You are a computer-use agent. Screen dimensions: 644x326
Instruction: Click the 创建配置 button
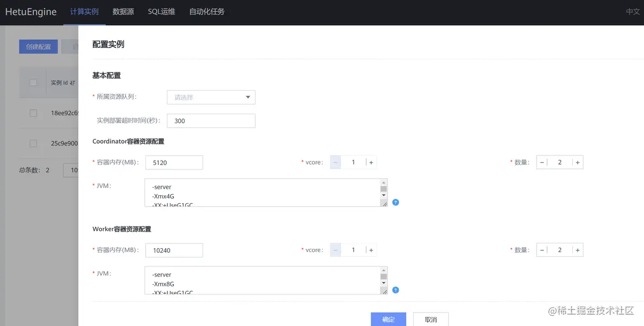(x=38, y=47)
